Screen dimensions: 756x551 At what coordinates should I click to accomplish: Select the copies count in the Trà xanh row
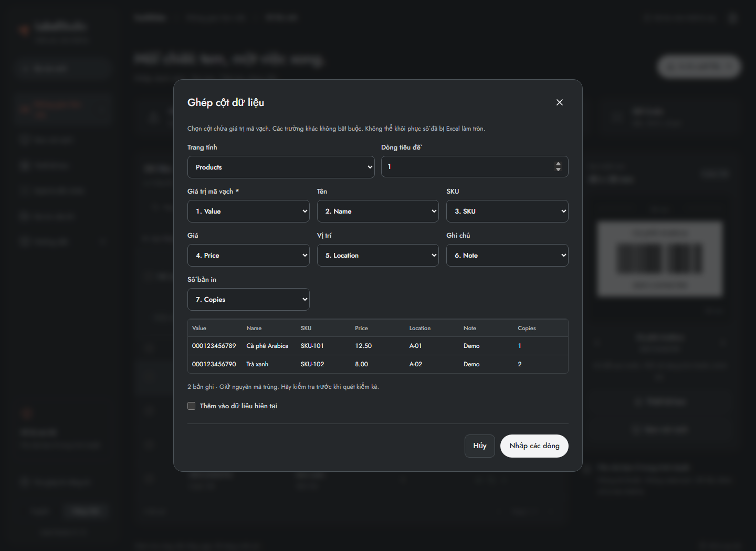(x=520, y=364)
